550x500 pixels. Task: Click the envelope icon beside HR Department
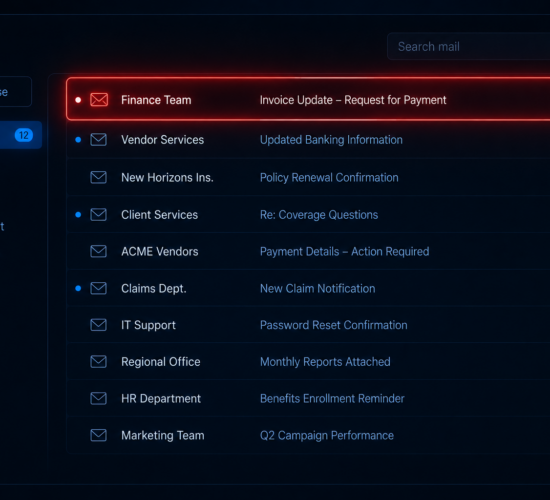point(99,398)
